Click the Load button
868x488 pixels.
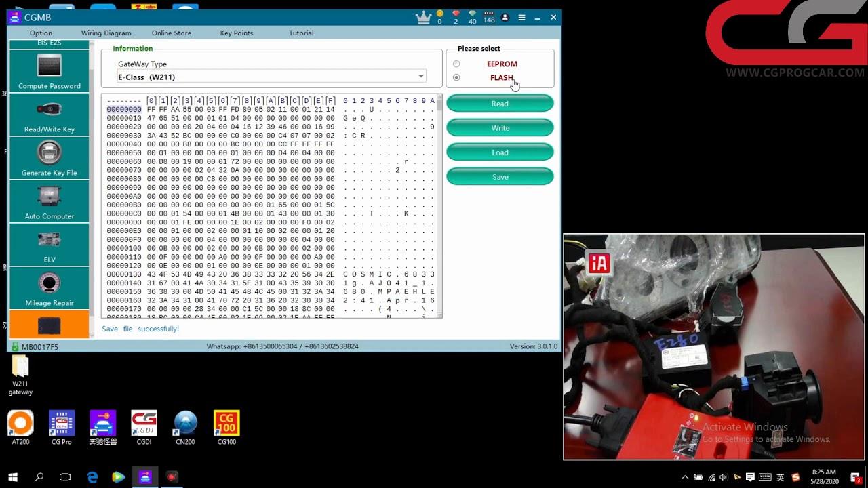500,152
